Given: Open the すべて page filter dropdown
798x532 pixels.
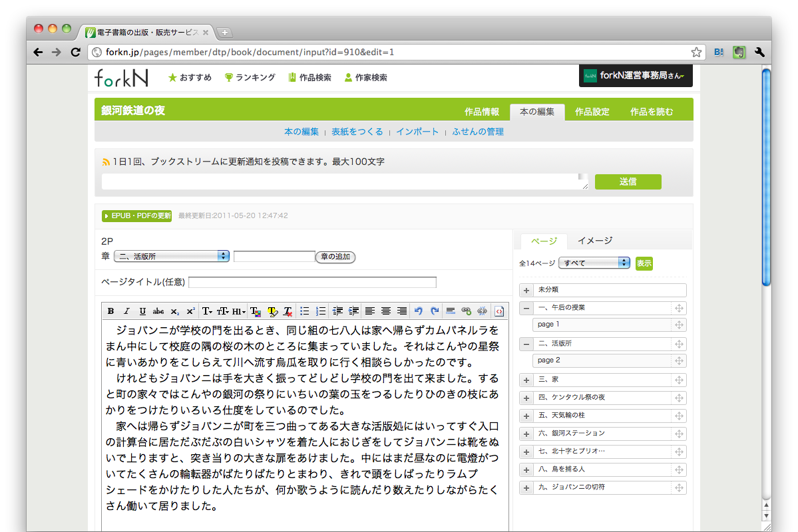Looking at the screenshot, I should [x=594, y=263].
